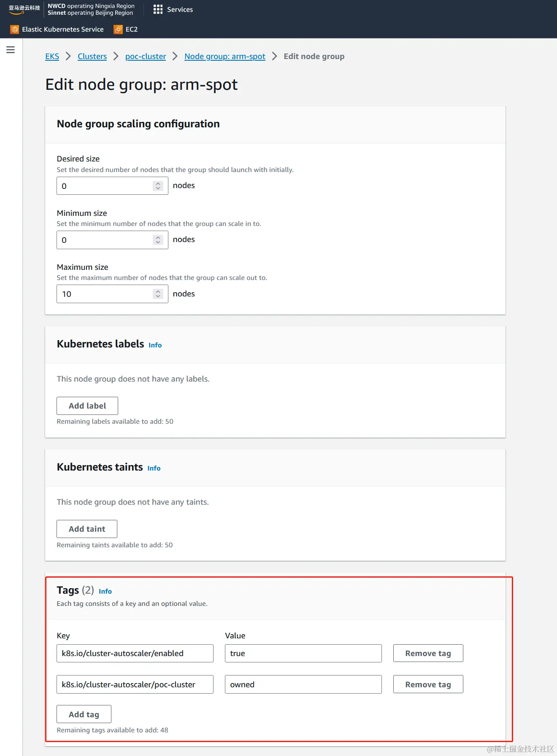This screenshot has height=756, width=557.
Task: Click the Maximum size stepper arrows
Action: click(x=158, y=294)
